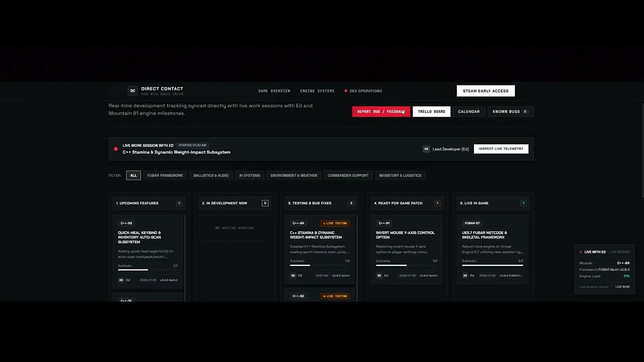Image resolution: width=644 pixels, height=362 pixels.
Task: Click ED avatar on UE5.7 FUBAR Netcode card
Action: coord(465,276)
